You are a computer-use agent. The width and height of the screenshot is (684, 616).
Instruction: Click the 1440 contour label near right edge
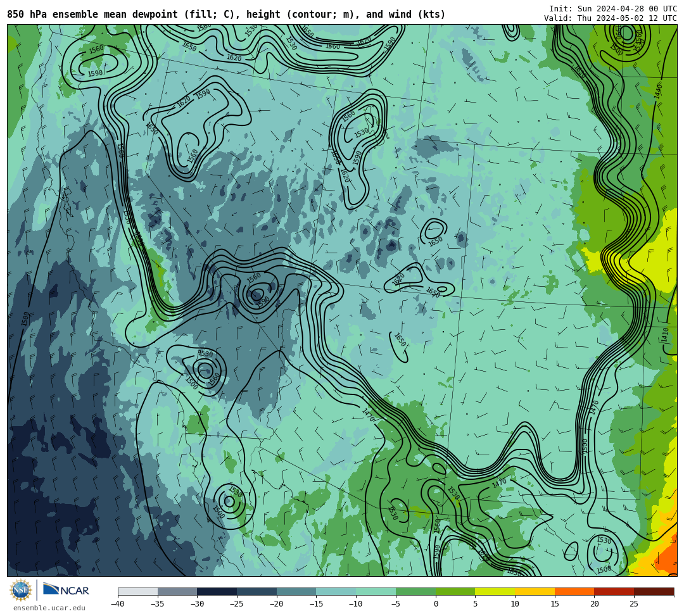click(x=658, y=91)
